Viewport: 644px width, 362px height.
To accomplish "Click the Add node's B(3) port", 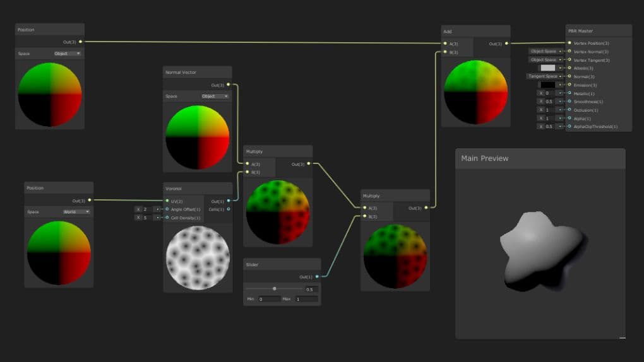I will (445, 52).
